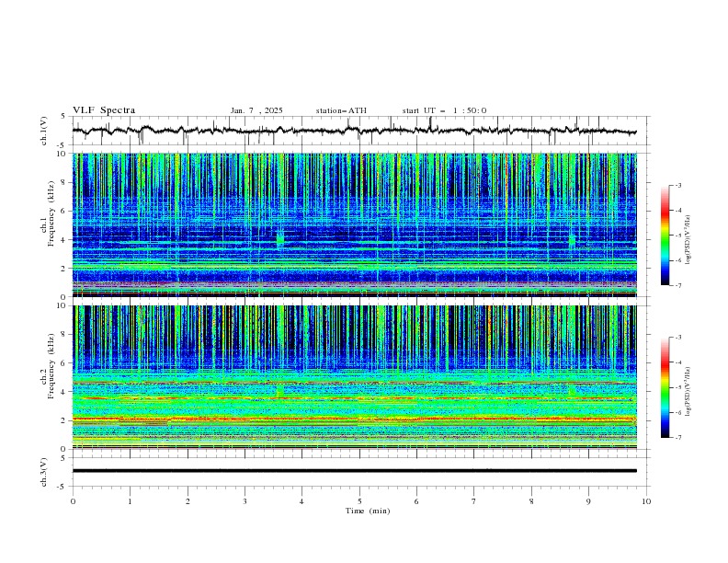Viewport: 728px width, 563px height.
Task: Click the "-7" label on ch.1 color bar
Action: click(x=677, y=285)
